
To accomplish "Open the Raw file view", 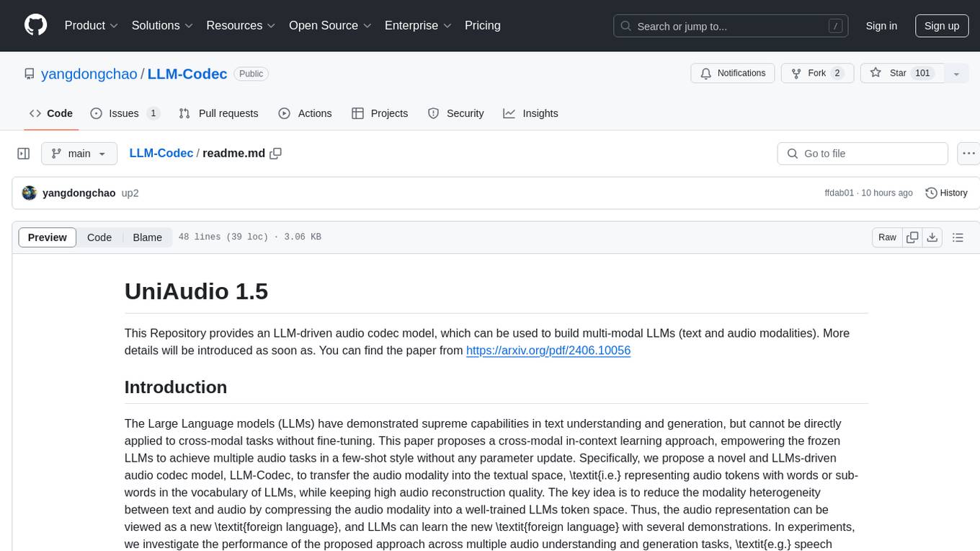I will (x=888, y=237).
